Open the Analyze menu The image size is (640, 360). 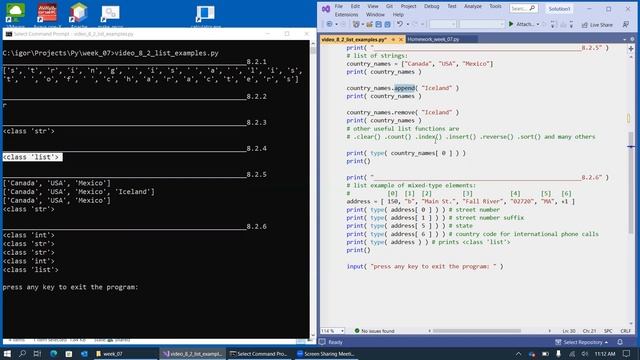[473, 6]
